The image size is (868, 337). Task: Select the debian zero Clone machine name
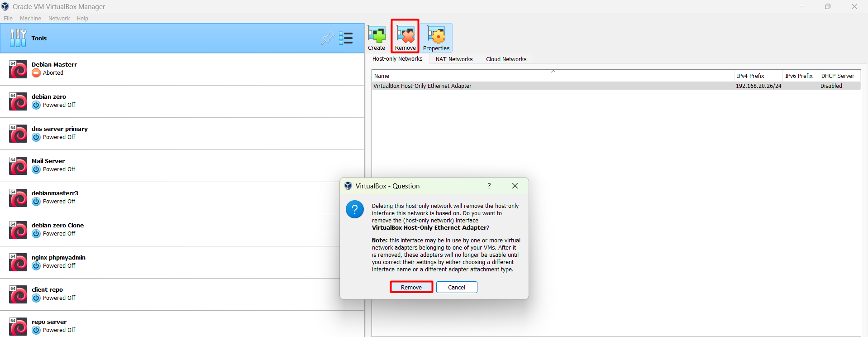(x=57, y=226)
